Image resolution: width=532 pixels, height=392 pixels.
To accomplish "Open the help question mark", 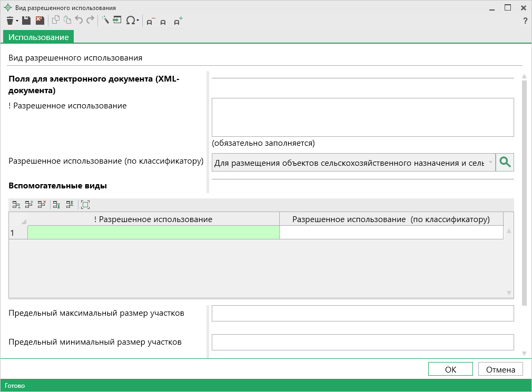I will pos(525,21).
